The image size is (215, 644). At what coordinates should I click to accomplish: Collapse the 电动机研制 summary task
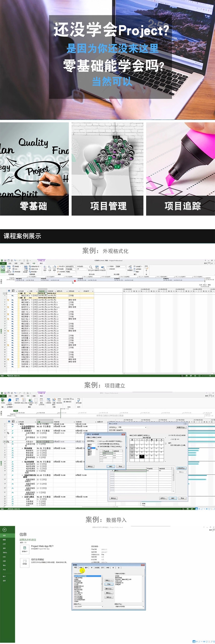point(22,462)
